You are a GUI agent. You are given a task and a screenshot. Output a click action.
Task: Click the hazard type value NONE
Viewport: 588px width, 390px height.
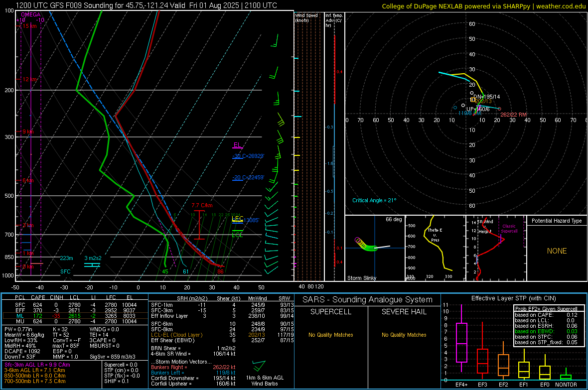(x=557, y=251)
